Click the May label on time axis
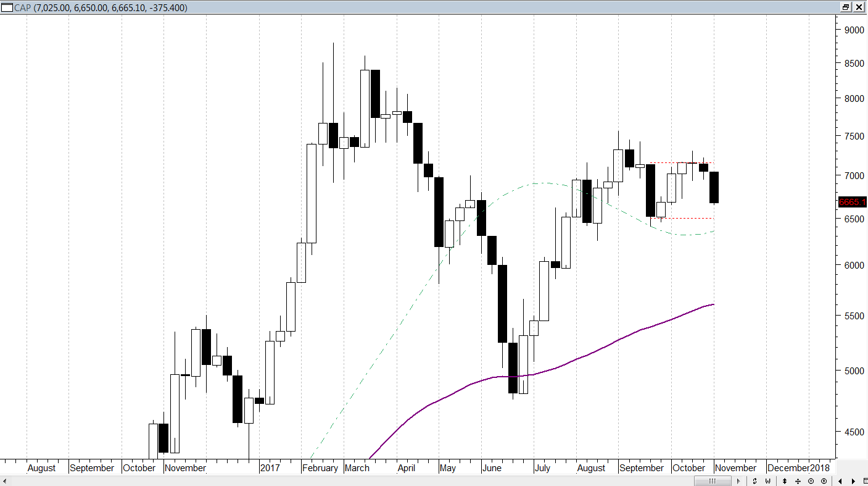 pyautogui.click(x=448, y=468)
